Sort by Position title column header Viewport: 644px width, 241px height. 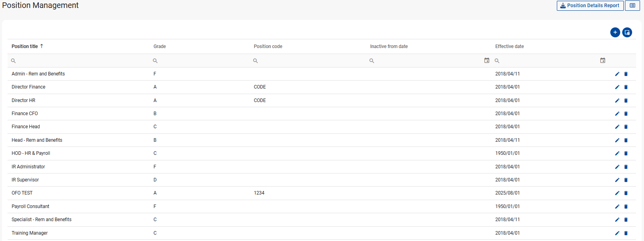click(25, 46)
